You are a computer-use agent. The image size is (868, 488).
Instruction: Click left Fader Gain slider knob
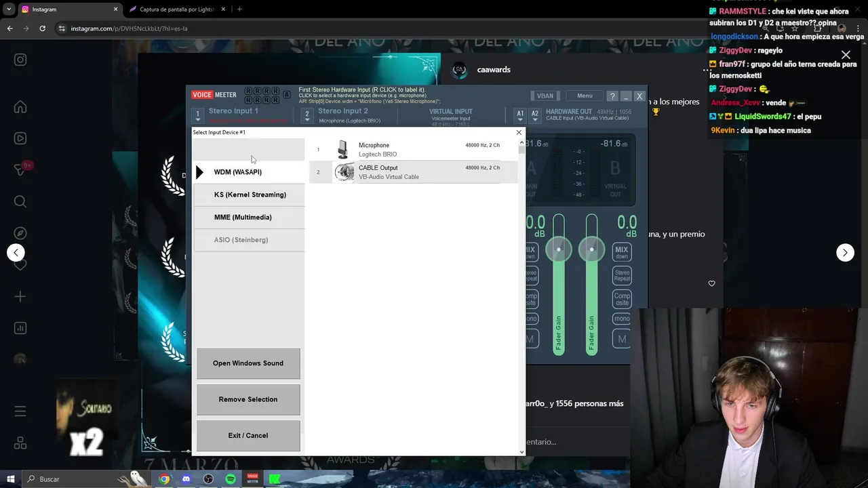[x=559, y=249]
